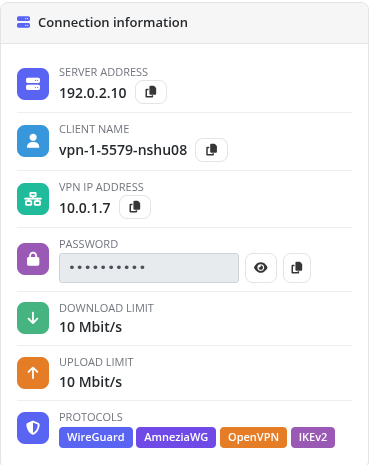Select the IKEv2 protocol badge
Image resolution: width=375 pixels, height=465 pixels.
click(x=313, y=437)
